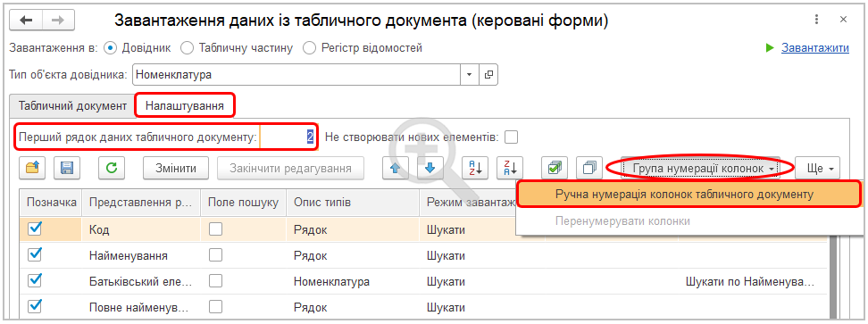This screenshot has width=868, height=324.
Task: Click the Позначка column header
Action: (x=51, y=203)
